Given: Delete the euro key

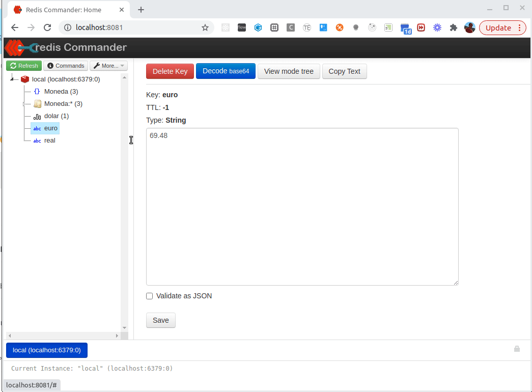Looking at the screenshot, I should [x=170, y=71].
